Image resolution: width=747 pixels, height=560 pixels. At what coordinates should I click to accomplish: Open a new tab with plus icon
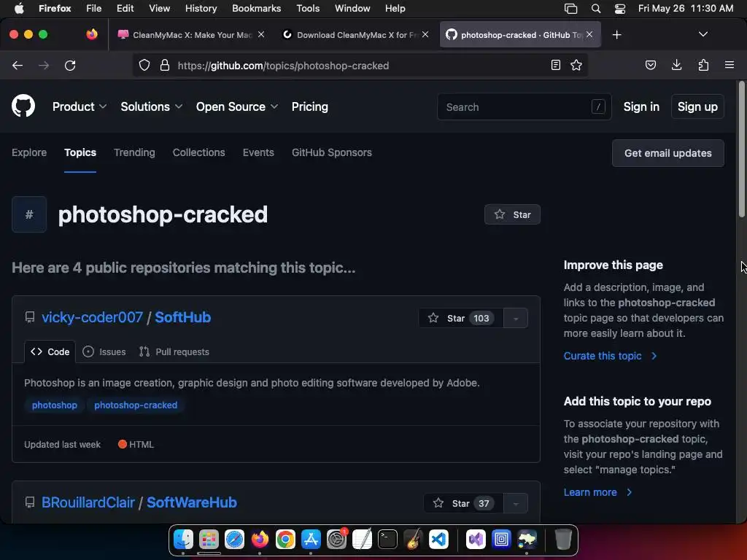pos(617,35)
